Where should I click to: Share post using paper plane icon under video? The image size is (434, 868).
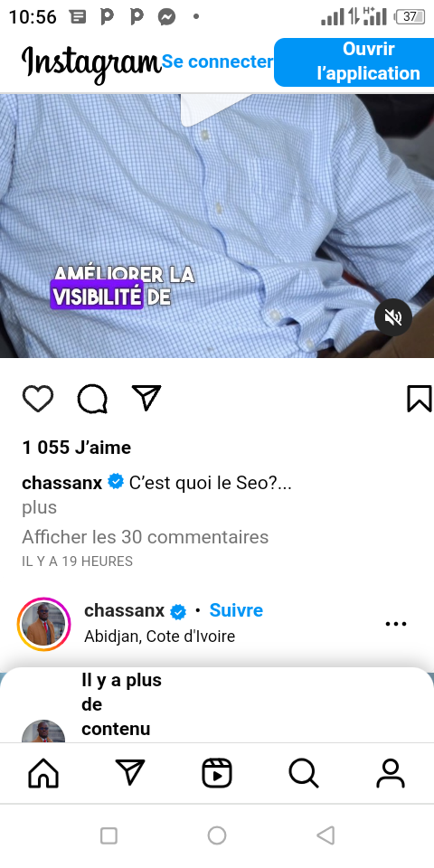(x=146, y=398)
